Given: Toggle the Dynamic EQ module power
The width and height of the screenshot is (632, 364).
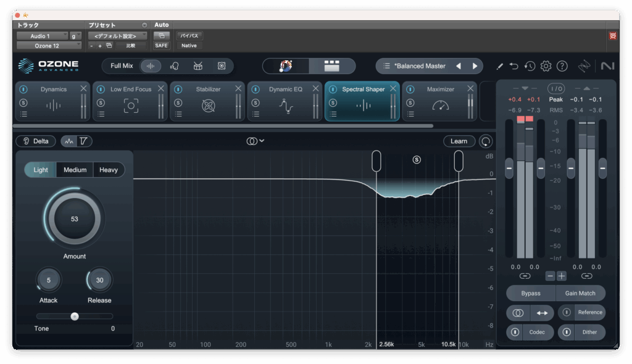Looking at the screenshot, I should click(255, 89).
